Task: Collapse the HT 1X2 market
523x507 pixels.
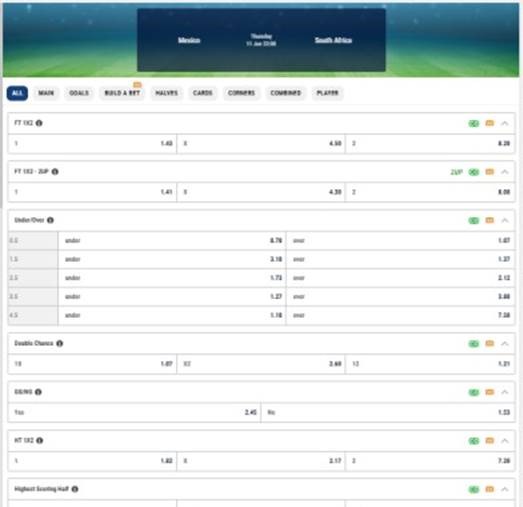Action: tap(505, 441)
